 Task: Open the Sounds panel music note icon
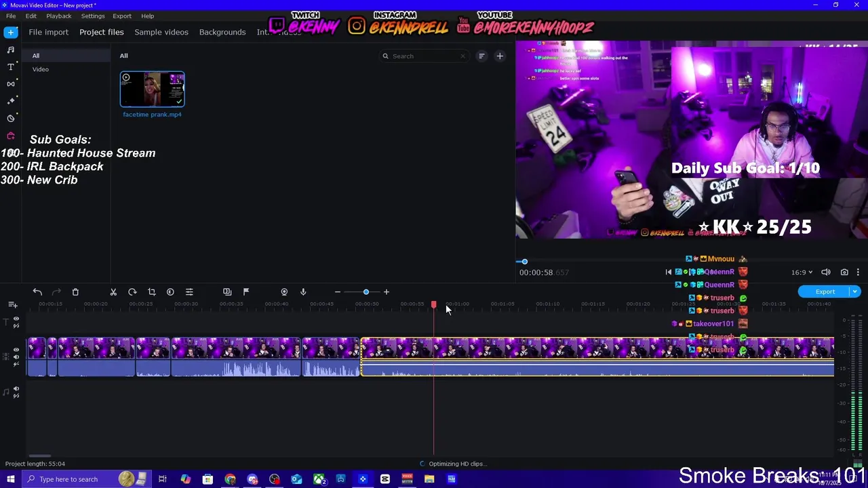[11, 49]
